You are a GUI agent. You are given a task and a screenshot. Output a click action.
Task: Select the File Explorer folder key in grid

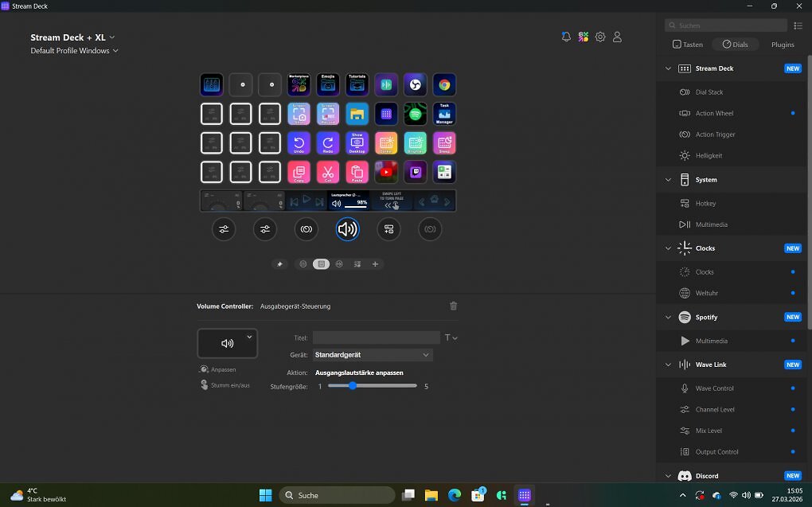click(357, 114)
